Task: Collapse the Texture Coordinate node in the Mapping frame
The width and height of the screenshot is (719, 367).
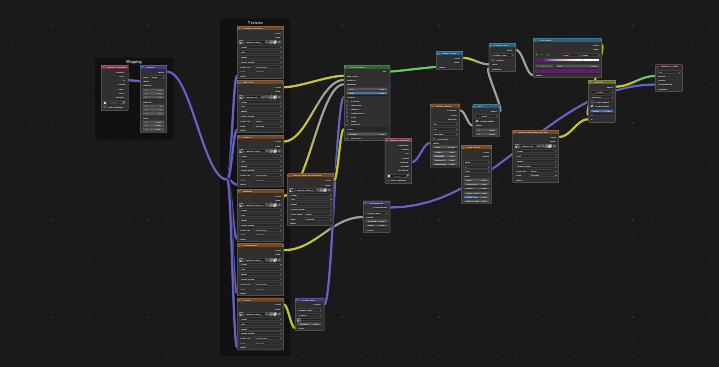Action: coord(104,67)
